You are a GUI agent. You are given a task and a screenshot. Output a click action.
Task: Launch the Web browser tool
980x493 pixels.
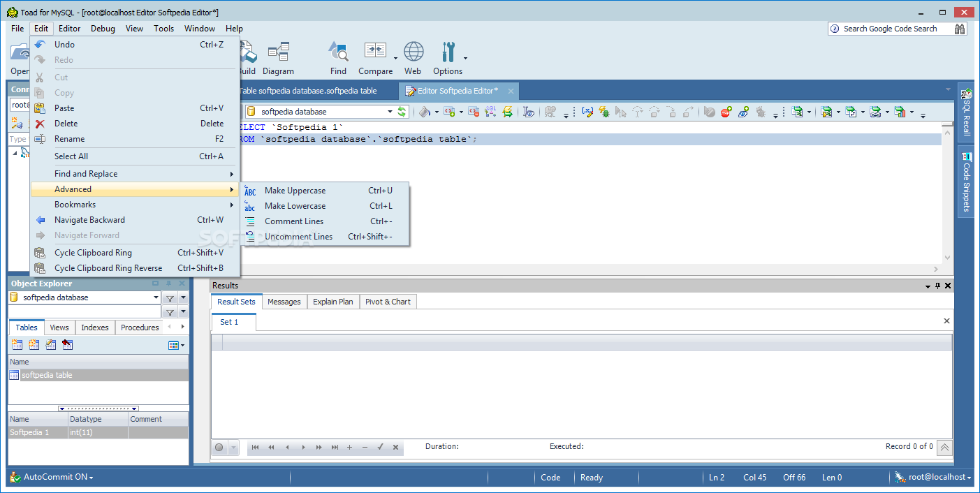pyautogui.click(x=413, y=58)
